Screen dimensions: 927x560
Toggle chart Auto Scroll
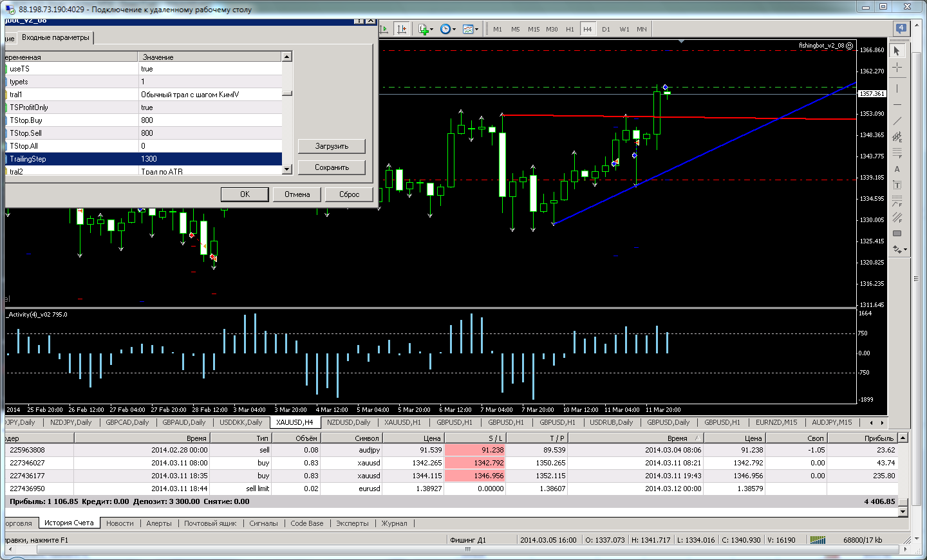[385, 29]
